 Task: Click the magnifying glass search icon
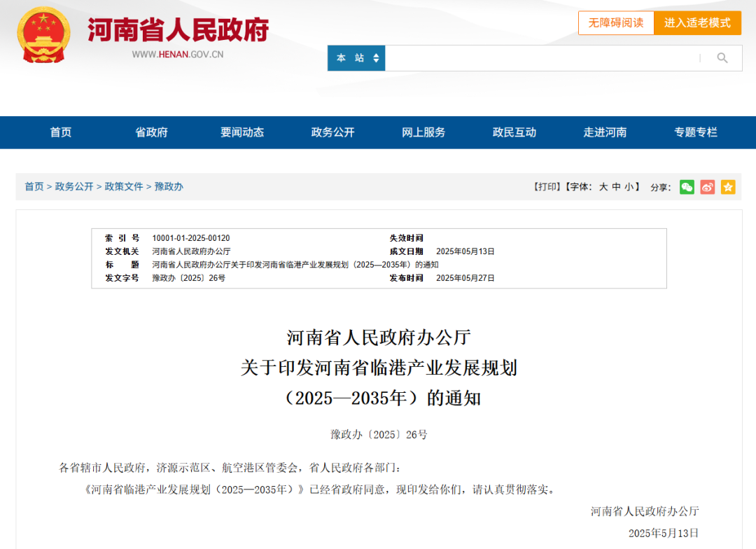722,58
